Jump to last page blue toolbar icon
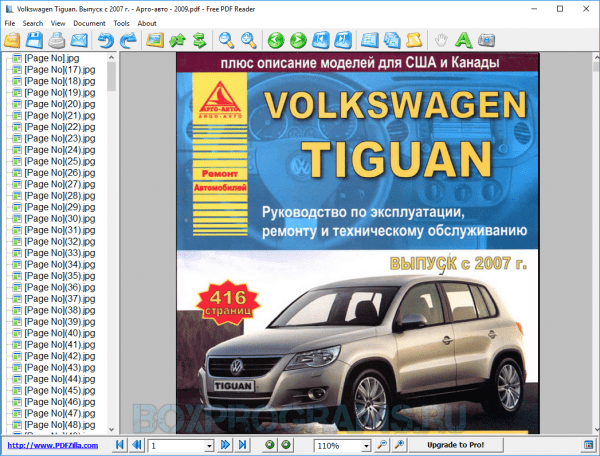This screenshot has width=600, height=456. (343, 40)
